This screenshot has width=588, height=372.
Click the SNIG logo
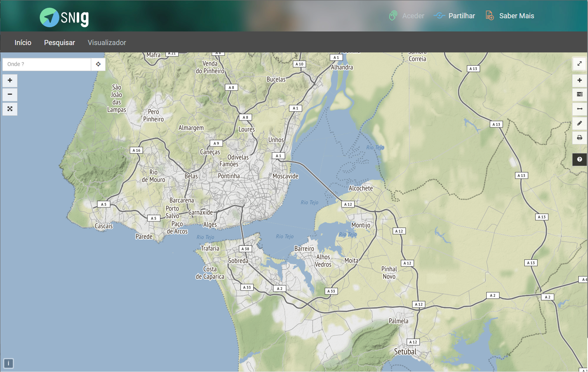click(64, 17)
